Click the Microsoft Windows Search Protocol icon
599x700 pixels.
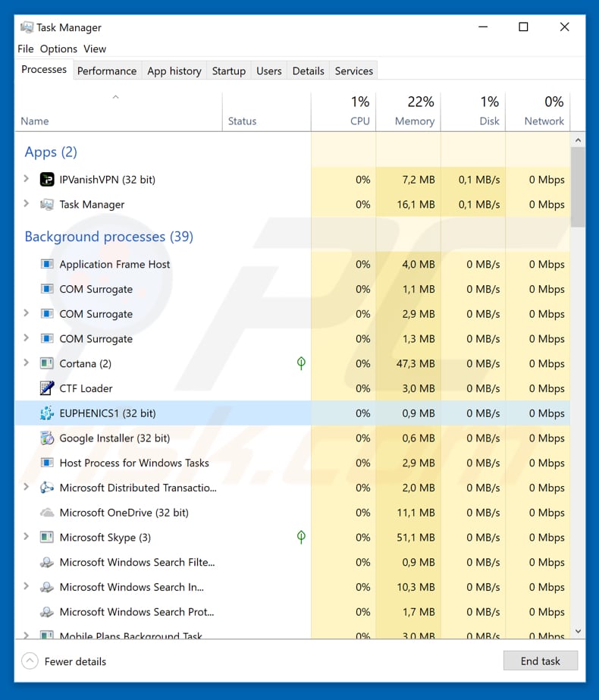click(x=47, y=611)
